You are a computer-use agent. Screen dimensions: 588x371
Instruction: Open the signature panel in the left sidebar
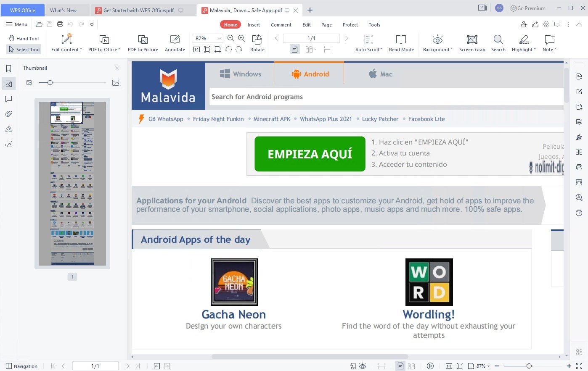click(8, 129)
